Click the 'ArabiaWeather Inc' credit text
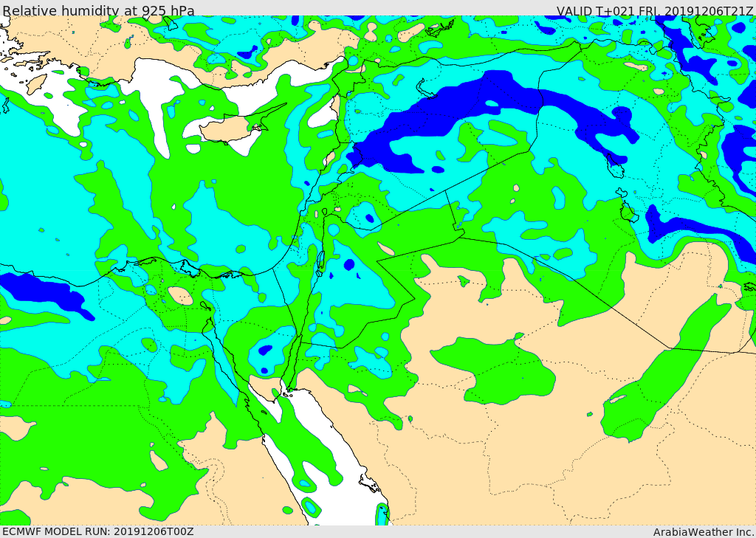 pos(702,532)
